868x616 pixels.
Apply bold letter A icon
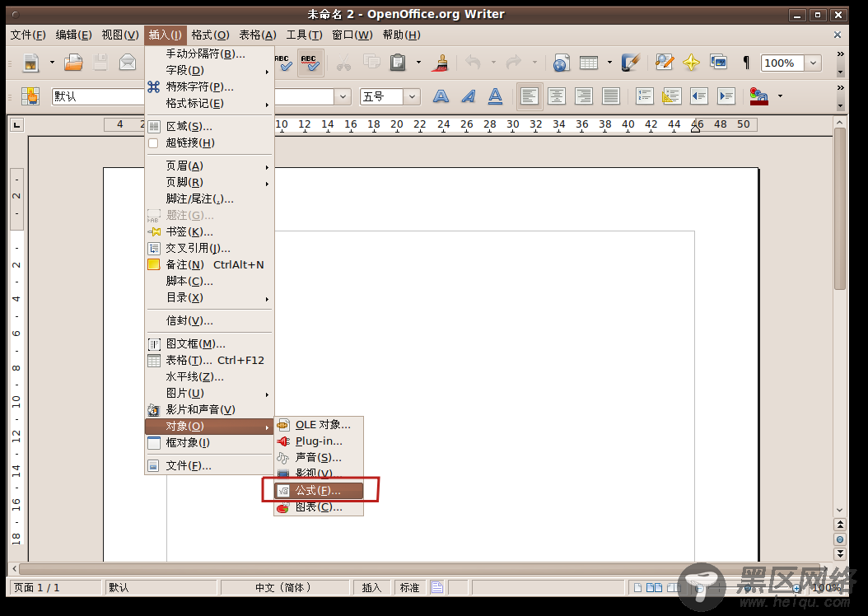pyautogui.click(x=441, y=96)
